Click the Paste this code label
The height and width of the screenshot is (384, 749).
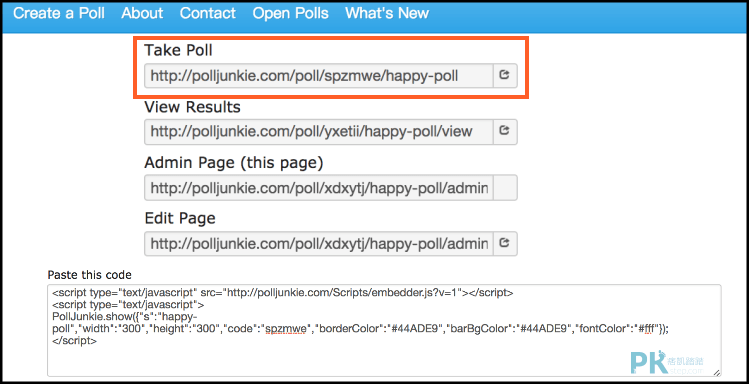tap(89, 275)
